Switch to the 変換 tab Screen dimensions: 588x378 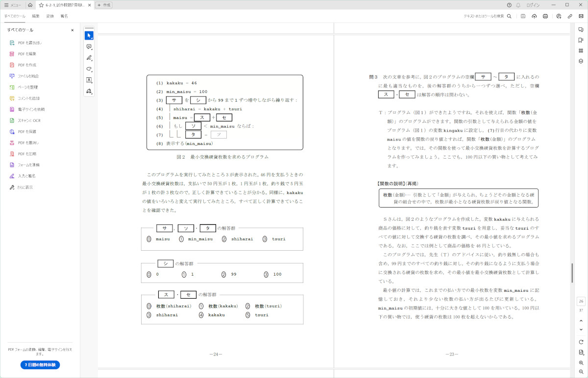50,16
